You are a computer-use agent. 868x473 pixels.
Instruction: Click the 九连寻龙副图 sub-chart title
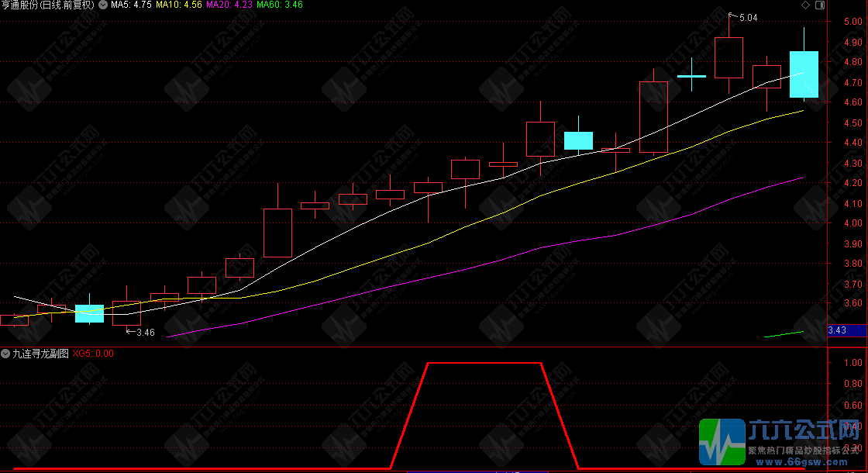[x=40, y=354]
